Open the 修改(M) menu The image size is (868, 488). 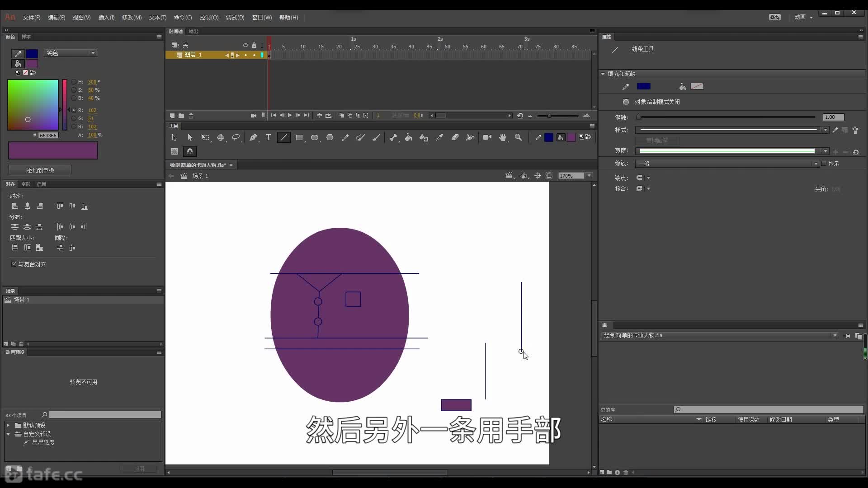point(132,18)
